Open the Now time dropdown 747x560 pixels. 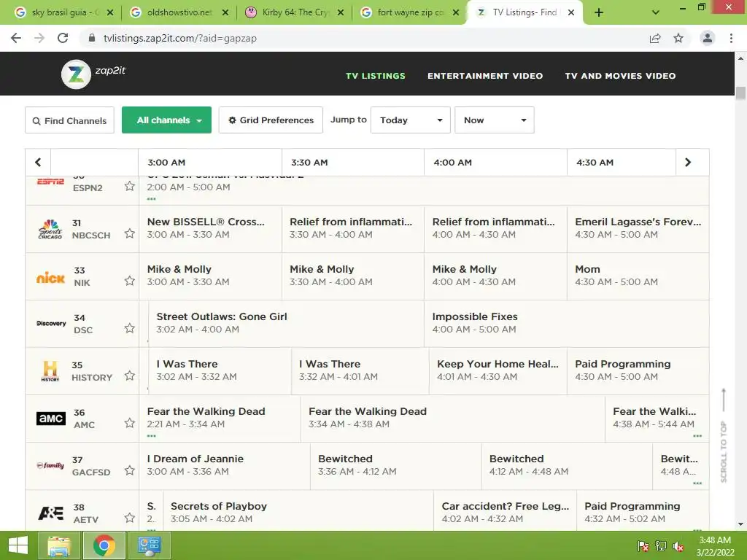(x=494, y=120)
